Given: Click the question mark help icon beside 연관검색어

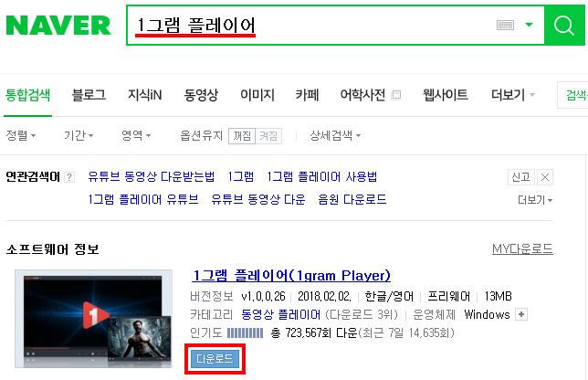Looking at the screenshot, I should click(69, 177).
